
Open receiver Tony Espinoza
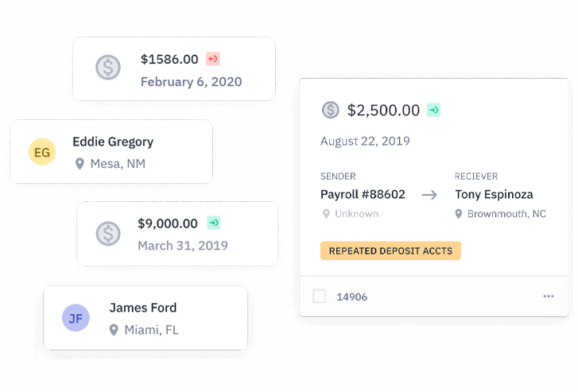(494, 194)
